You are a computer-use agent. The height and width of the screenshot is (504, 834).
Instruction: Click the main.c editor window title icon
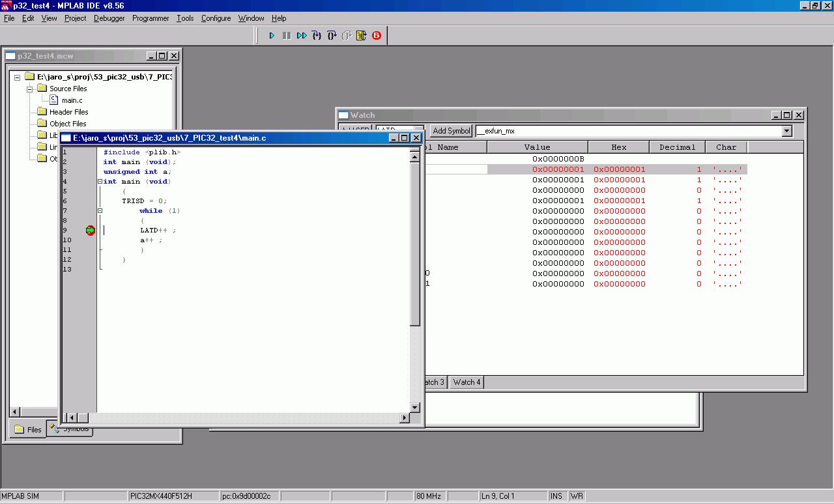tap(66, 138)
